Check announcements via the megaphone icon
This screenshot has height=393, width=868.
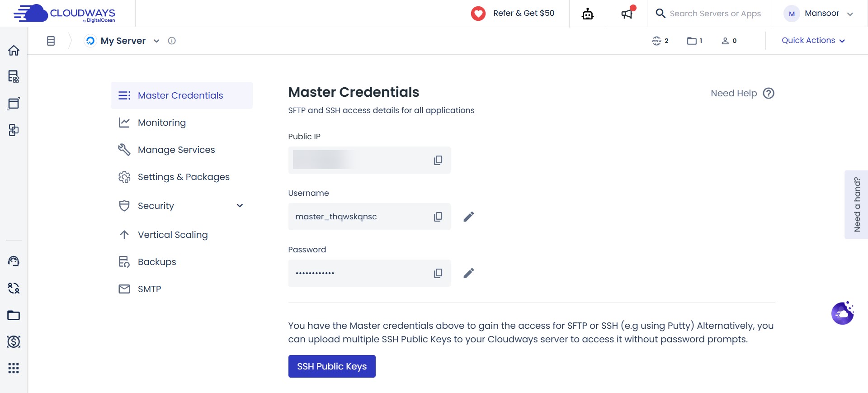[627, 14]
